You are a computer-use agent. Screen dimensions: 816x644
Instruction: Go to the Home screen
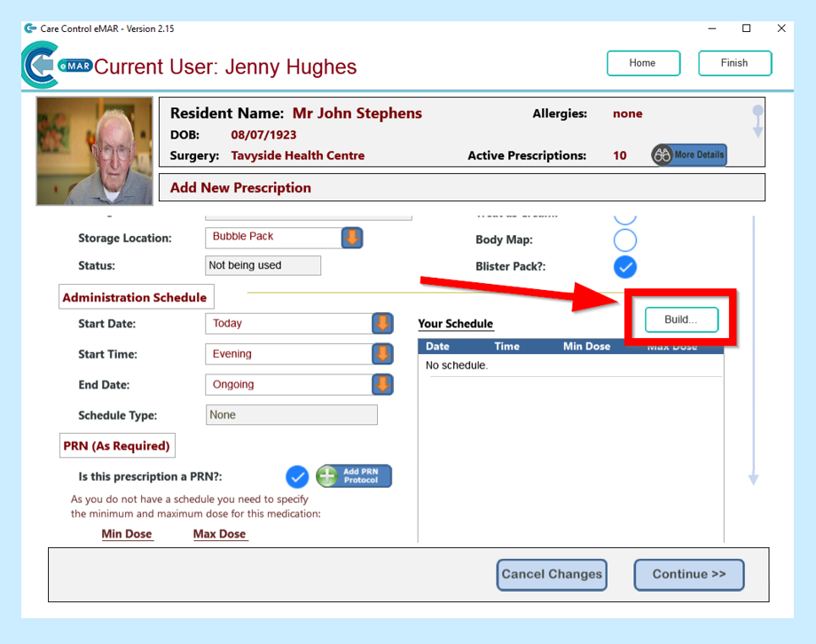643,63
